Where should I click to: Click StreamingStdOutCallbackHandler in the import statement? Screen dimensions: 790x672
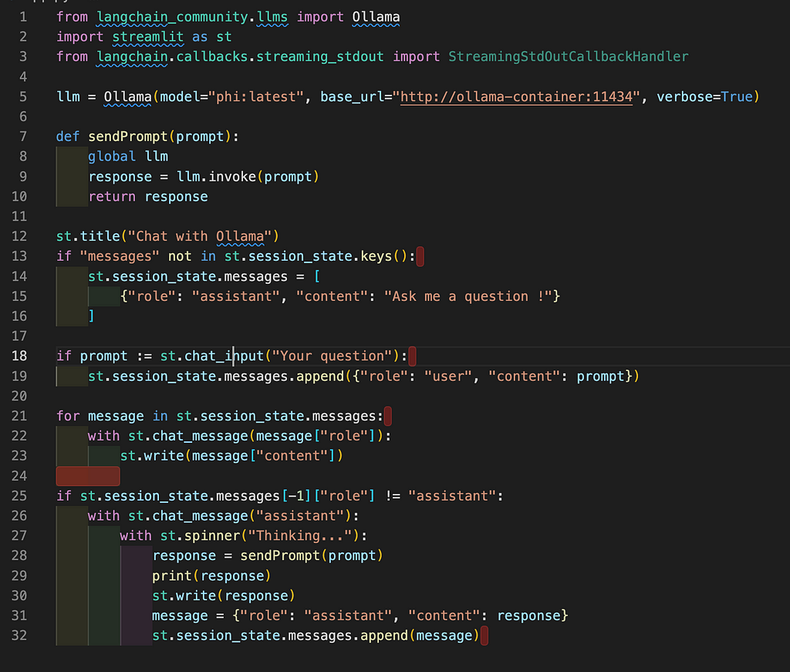568,56
